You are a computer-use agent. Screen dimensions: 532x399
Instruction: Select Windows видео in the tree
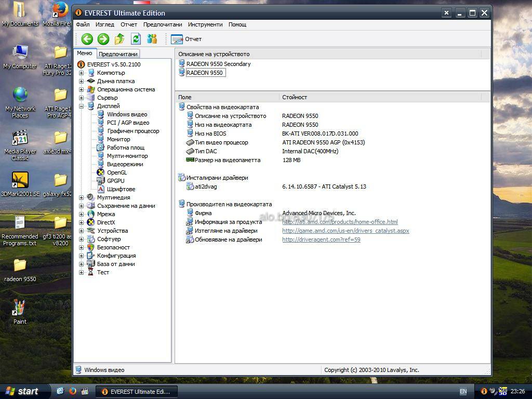pyautogui.click(x=127, y=114)
